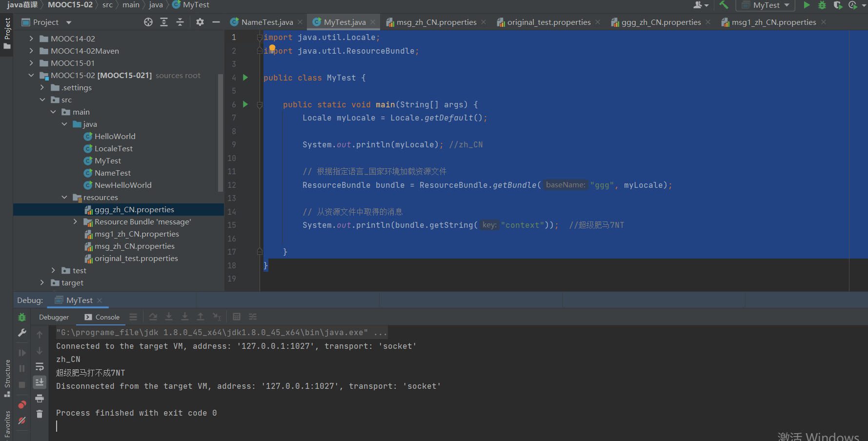This screenshot has width=868, height=441.
Task: Click run gutter arrow beside main method
Action: click(245, 104)
